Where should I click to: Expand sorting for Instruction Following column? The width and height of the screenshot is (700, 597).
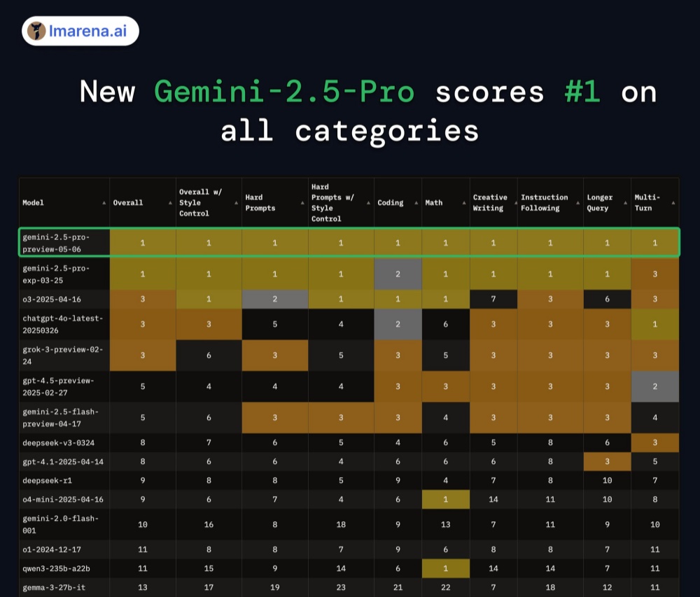point(577,203)
